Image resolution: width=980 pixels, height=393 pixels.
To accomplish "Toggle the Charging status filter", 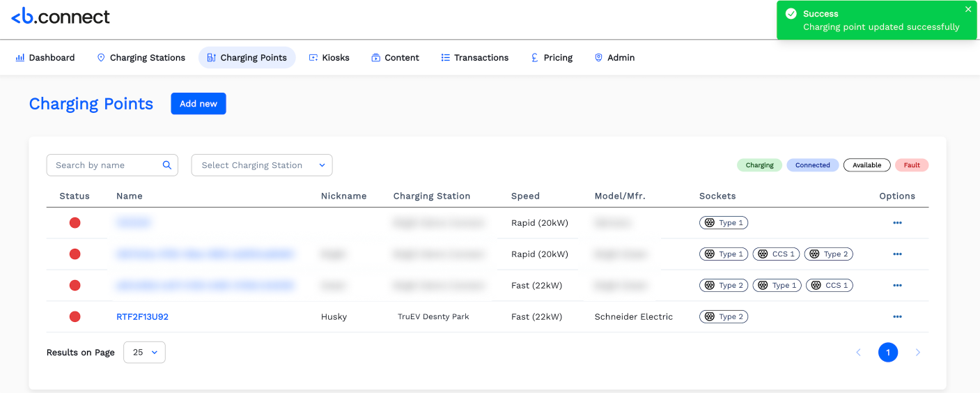I will (759, 165).
